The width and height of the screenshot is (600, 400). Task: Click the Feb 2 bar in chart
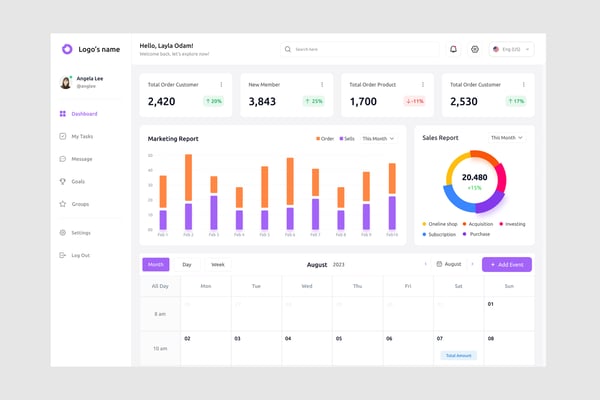188,192
